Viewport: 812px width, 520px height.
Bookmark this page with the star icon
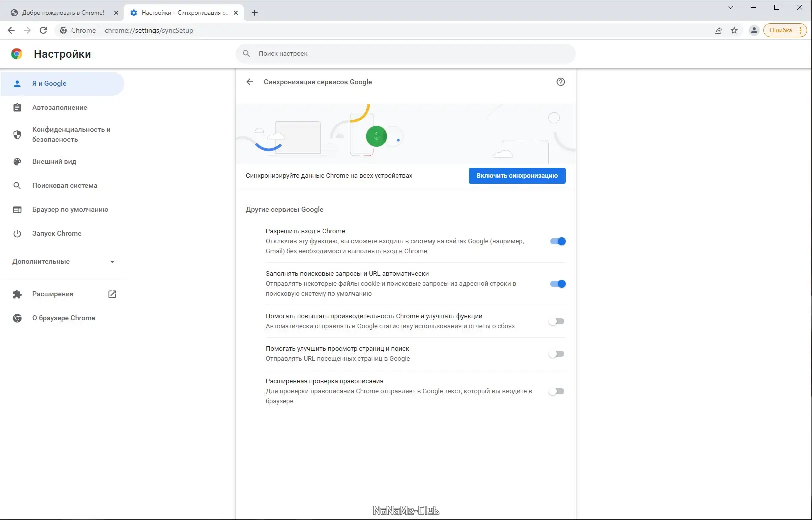point(734,30)
